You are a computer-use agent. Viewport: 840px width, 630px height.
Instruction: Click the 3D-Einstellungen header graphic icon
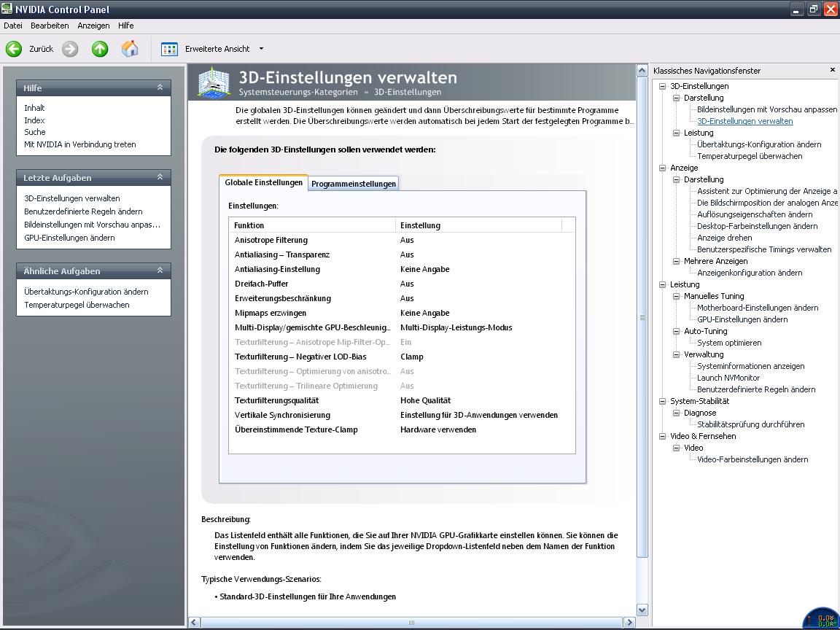point(214,82)
